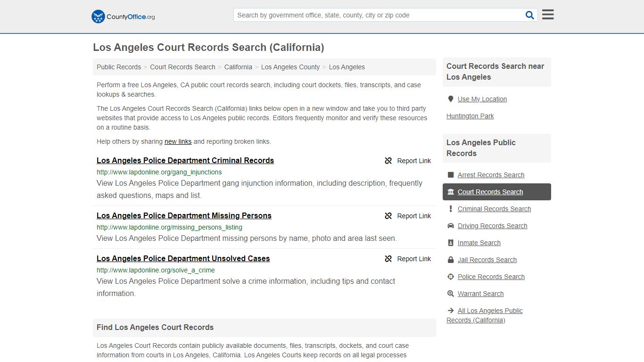
Task: Open Los Angeles Police Department Missing Persons
Action: click(184, 215)
